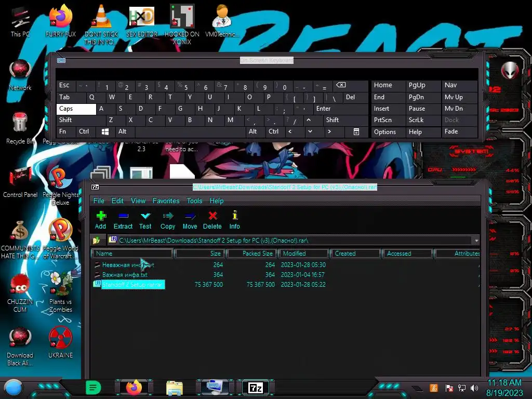The height and width of the screenshot is (399, 532).
Task: Sort by the Packed Size column header
Action: pos(252,254)
